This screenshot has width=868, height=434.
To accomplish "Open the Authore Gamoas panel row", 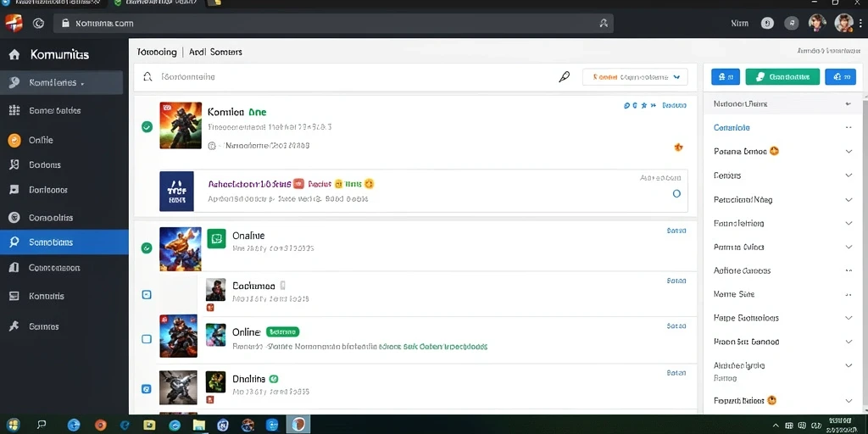I will [x=782, y=270].
